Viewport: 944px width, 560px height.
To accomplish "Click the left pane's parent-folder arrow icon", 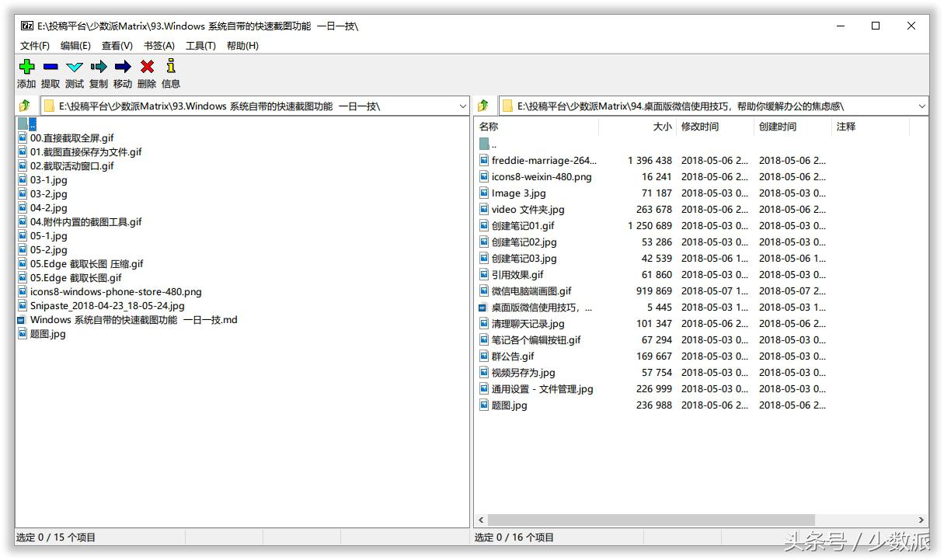I will click(x=25, y=105).
